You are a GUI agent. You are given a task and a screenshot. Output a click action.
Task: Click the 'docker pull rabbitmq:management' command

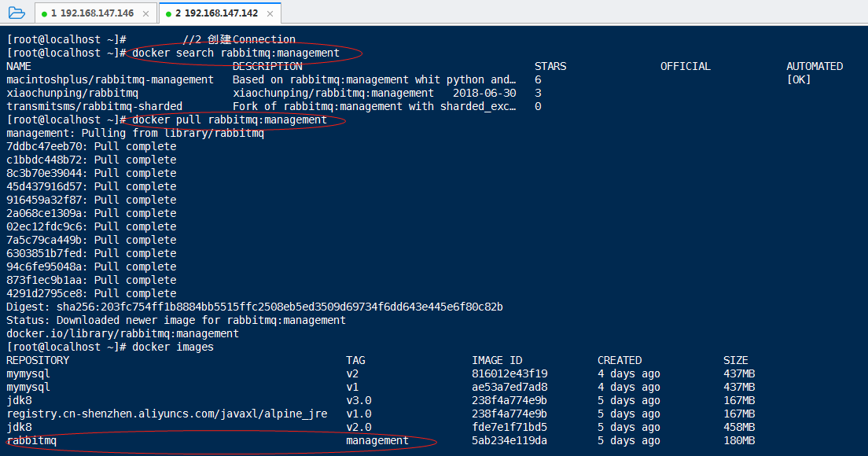pos(229,120)
